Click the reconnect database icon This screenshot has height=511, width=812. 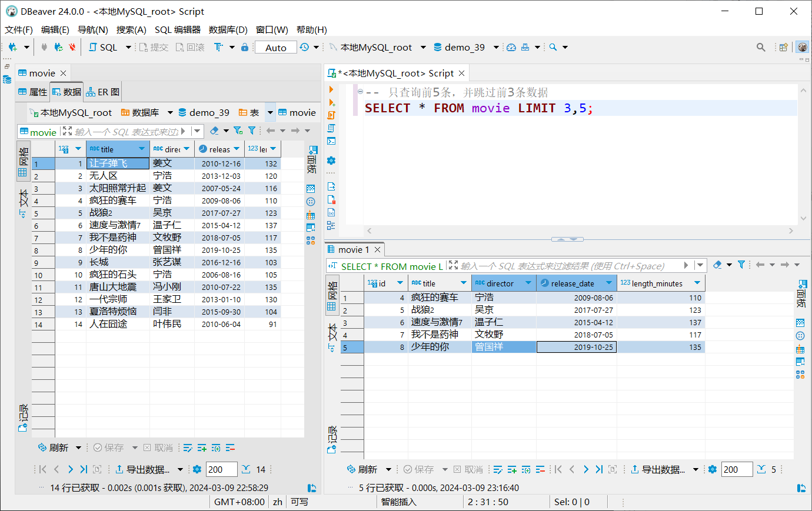58,47
